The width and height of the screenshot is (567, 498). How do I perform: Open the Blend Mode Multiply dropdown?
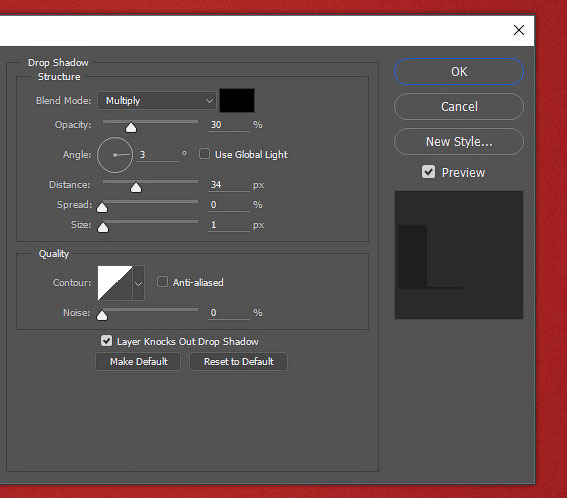click(x=157, y=101)
